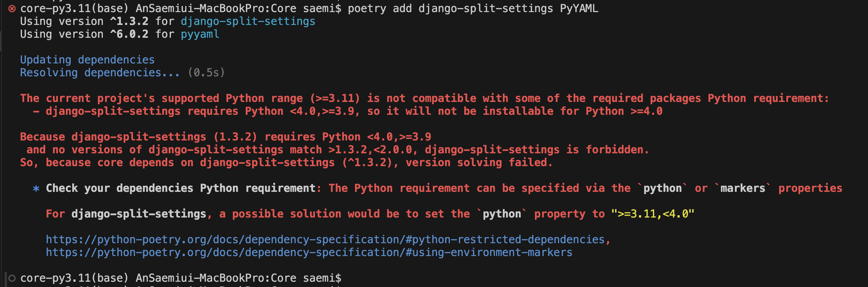The width and height of the screenshot is (868, 287).
Task: Click 'The current project's supported Python range' text
Action: click(161, 99)
